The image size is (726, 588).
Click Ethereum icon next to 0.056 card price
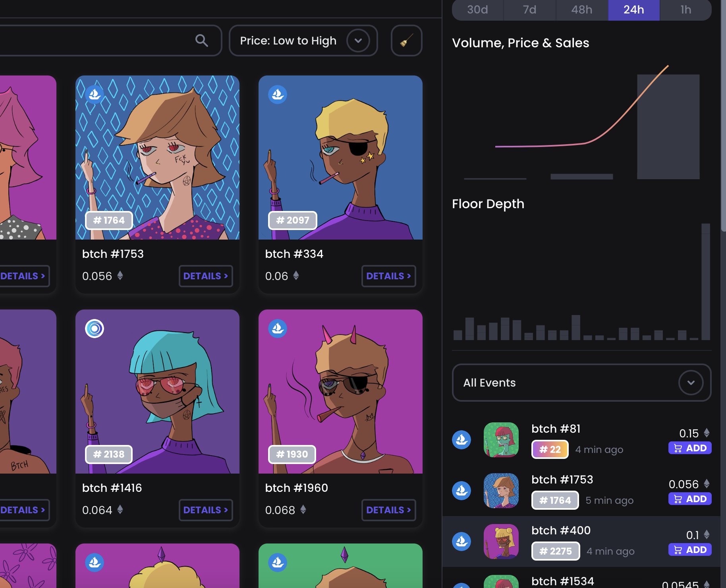[x=120, y=276]
